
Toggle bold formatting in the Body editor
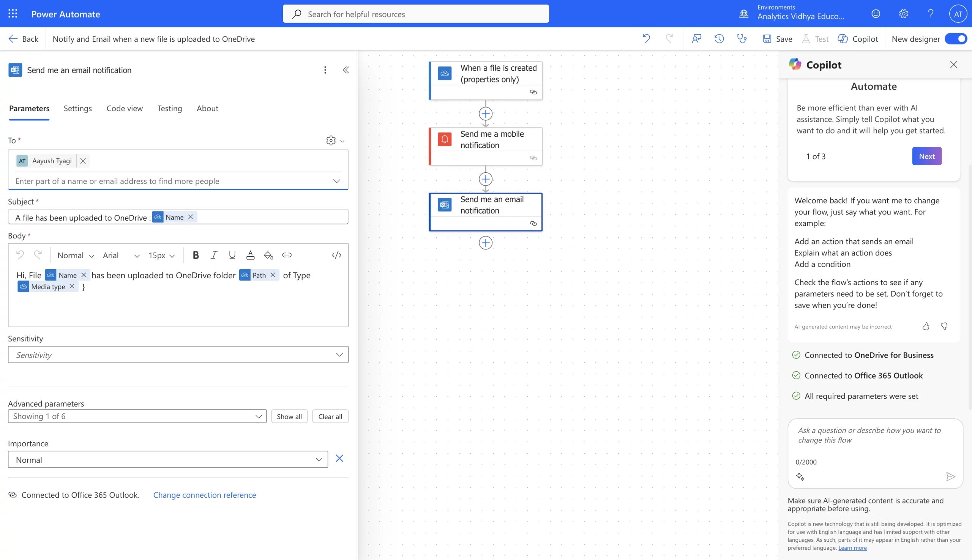coord(196,255)
